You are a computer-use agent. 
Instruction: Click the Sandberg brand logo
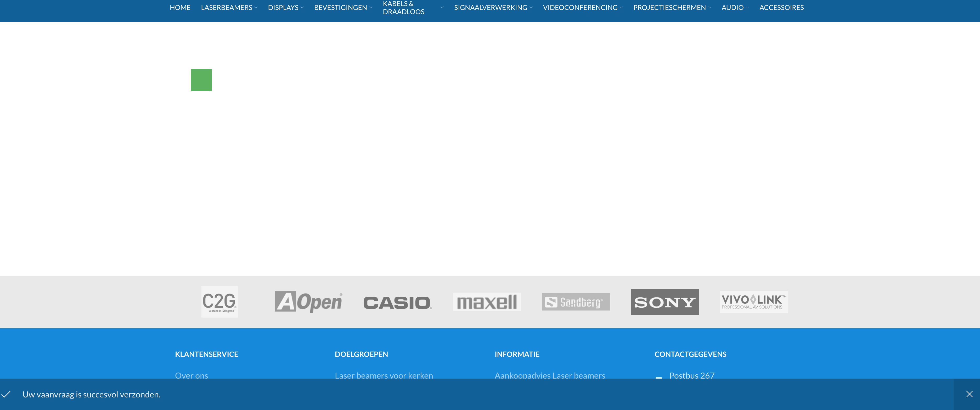click(576, 302)
